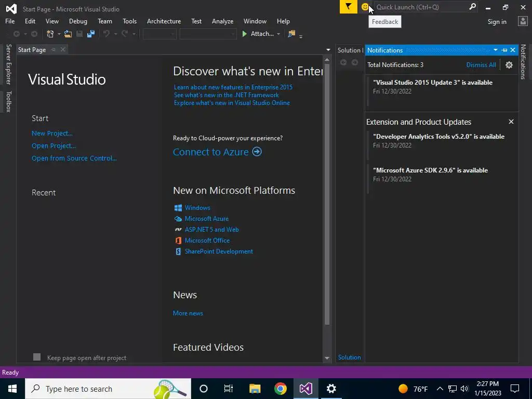Click the Feedback smiley icon
The height and width of the screenshot is (399, 532).
coord(365,7)
